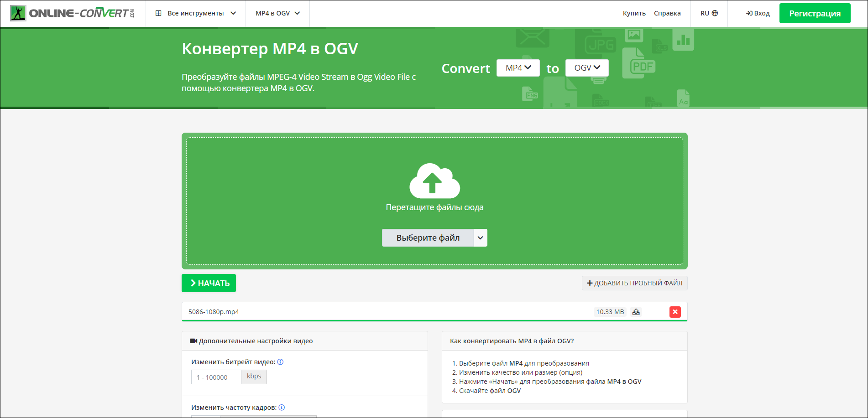The image size is (868, 418).
Task: Open the Вход login link
Action: 758,13
